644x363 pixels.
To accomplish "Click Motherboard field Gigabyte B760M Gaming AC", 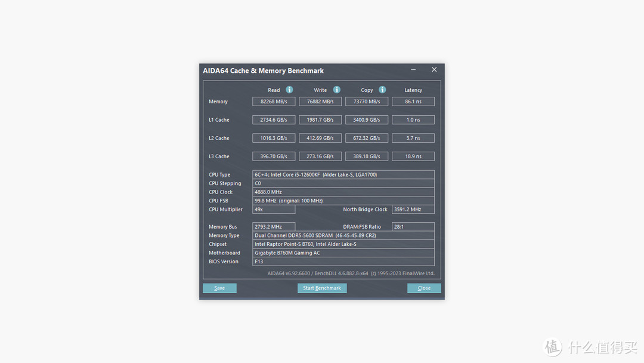I will (x=343, y=253).
